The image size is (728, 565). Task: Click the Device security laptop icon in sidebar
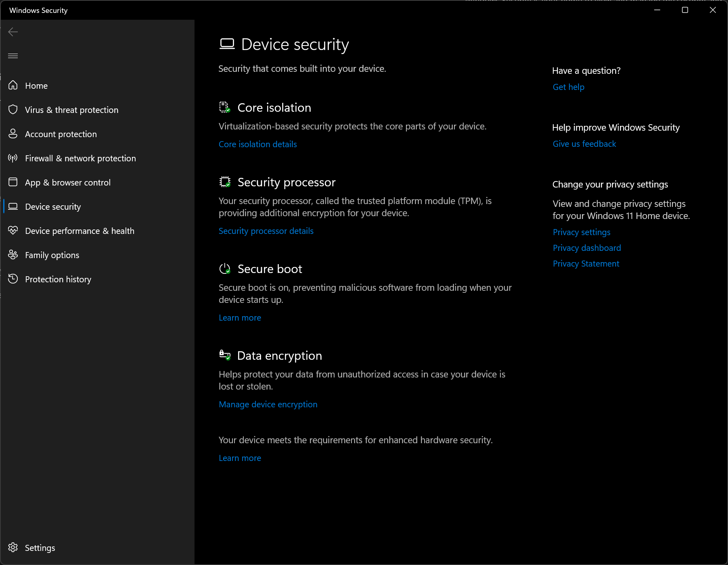click(x=13, y=206)
